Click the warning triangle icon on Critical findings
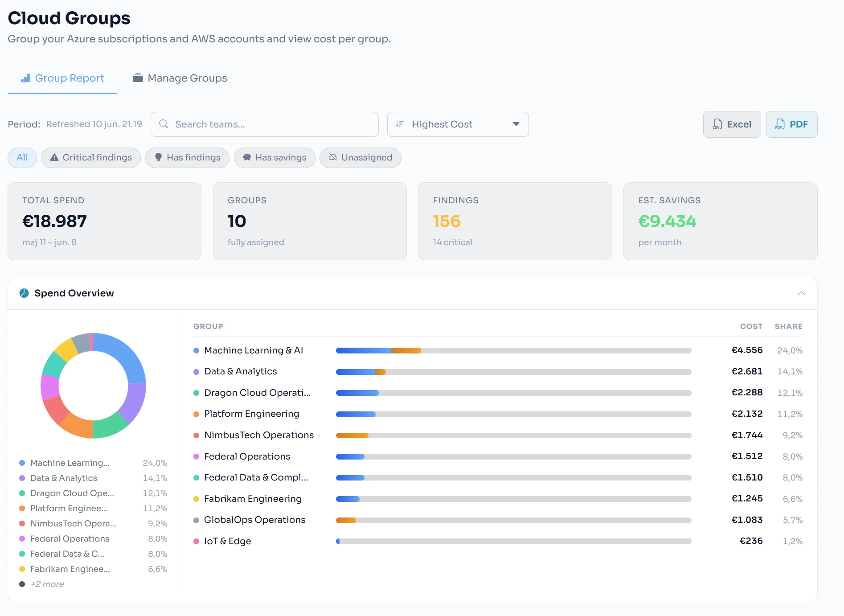Image resolution: width=844 pixels, height=616 pixels. pyautogui.click(x=54, y=157)
